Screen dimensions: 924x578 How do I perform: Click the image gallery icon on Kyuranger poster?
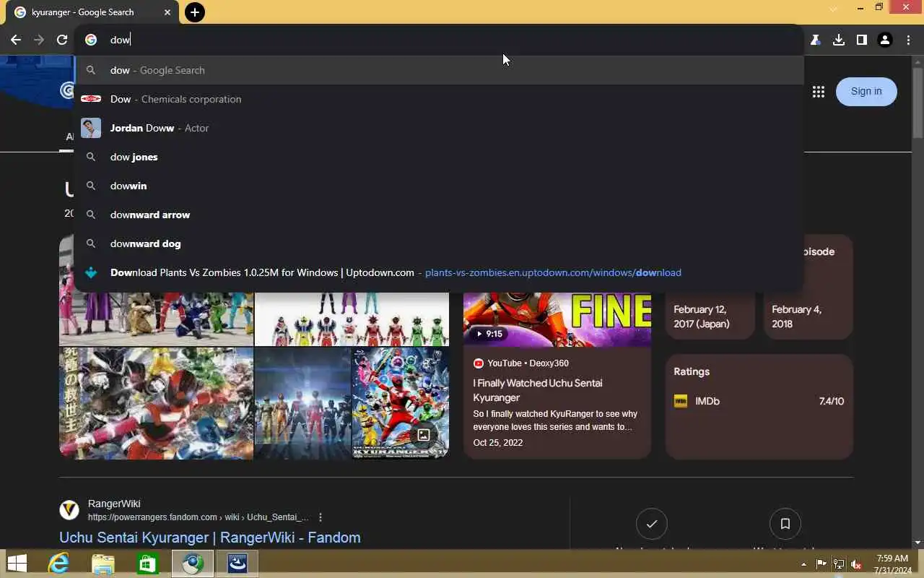(x=424, y=435)
